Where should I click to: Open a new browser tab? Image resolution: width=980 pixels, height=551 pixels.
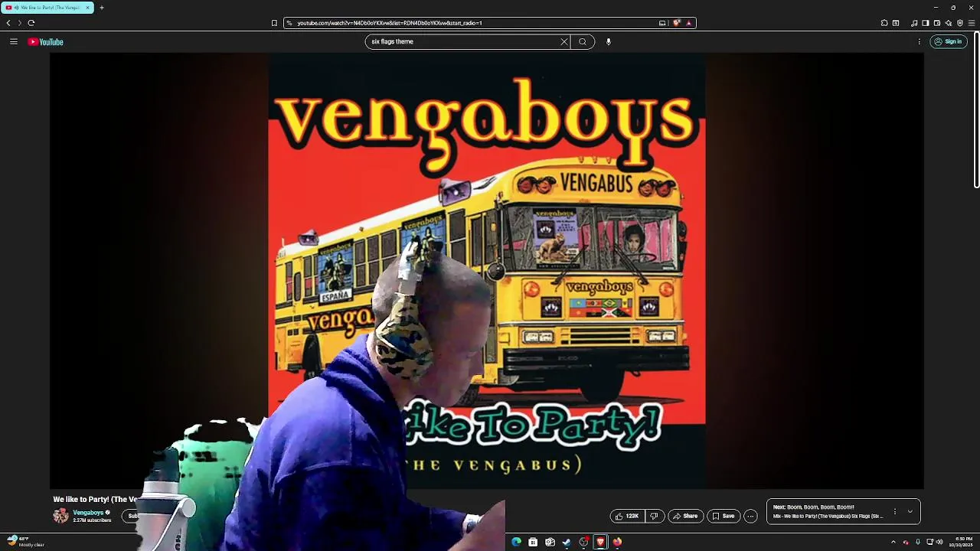pos(101,8)
